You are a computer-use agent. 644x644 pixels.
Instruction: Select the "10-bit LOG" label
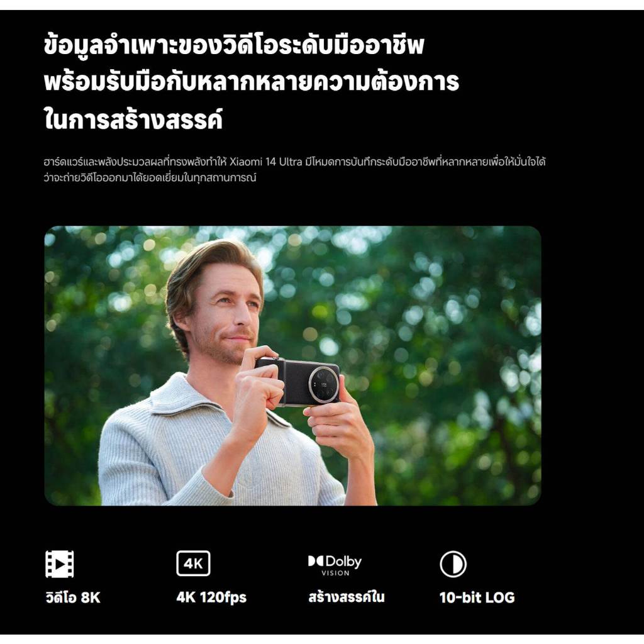coord(477,597)
